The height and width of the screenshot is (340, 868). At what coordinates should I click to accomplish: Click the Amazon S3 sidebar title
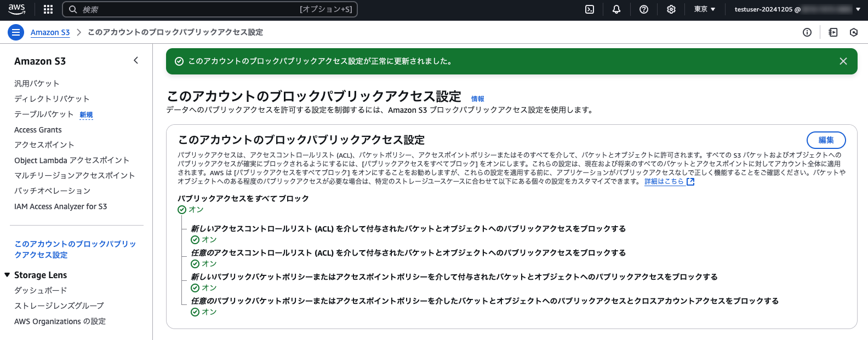(x=40, y=61)
